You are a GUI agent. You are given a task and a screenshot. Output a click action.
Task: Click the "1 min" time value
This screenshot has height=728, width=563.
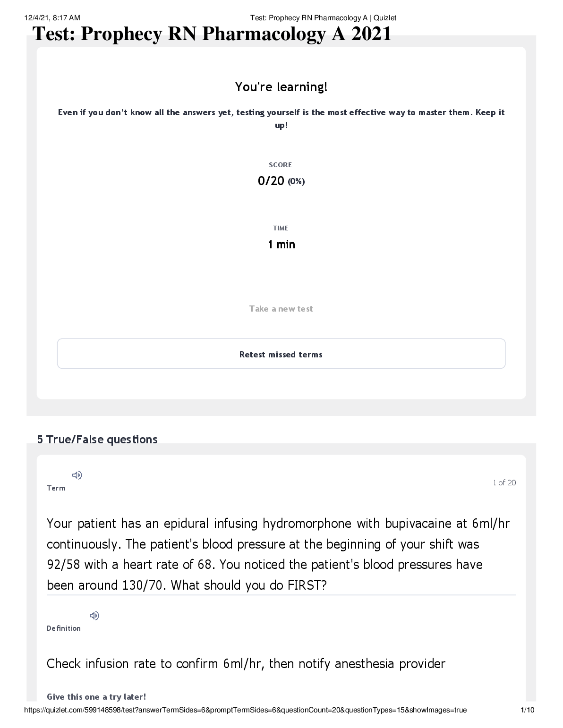pos(281,244)
